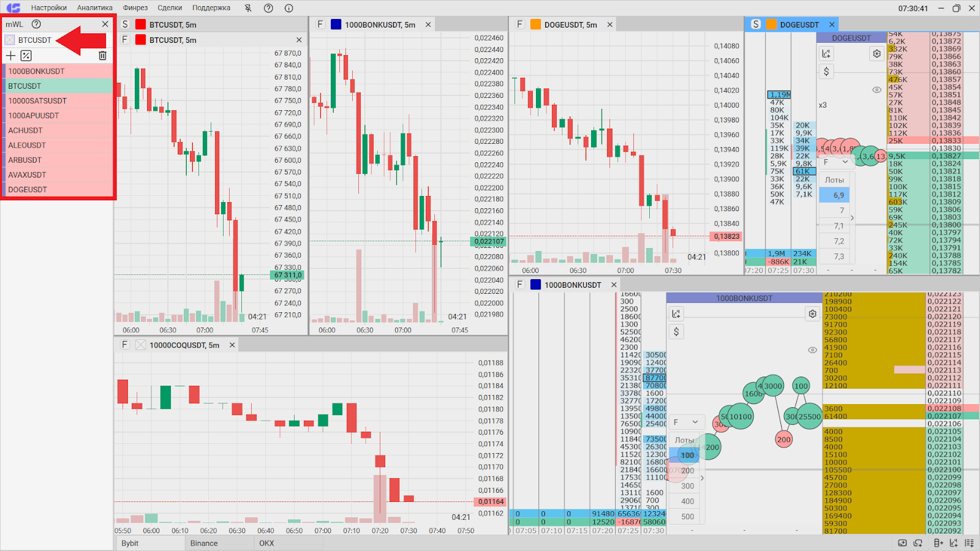Close the 1000BONKUSDT, 5m chart tab
The height and width of the screenshot is (551, 980).
[428, 24]
